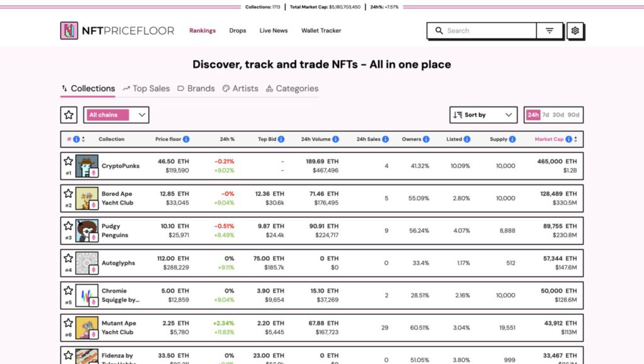Favorite the Chromie Squiggle star
The height and width of the screenshot is (364, 644).
tap(68, 291)
